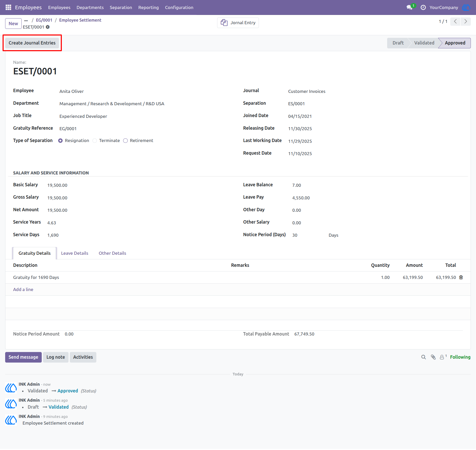The width and height of the screenshot is (476, 450).
Task: Go to the previous record arrow
Action: point(455,21)
